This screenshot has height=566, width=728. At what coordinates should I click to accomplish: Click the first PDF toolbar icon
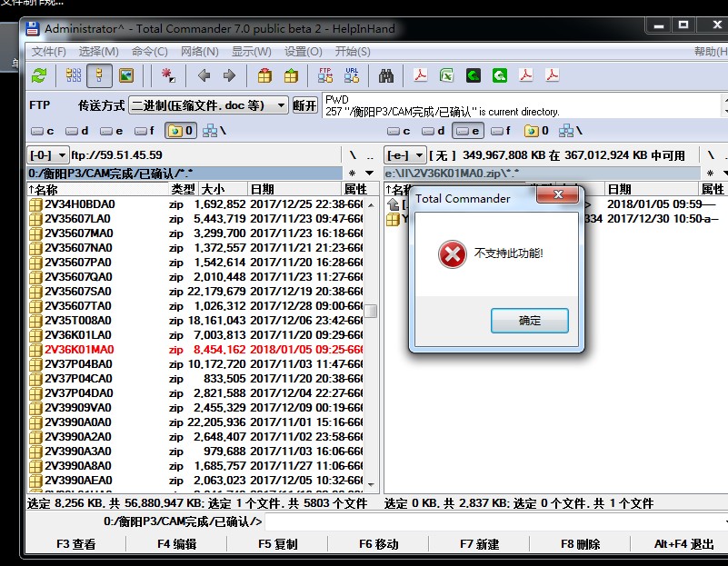pos(421,75)
